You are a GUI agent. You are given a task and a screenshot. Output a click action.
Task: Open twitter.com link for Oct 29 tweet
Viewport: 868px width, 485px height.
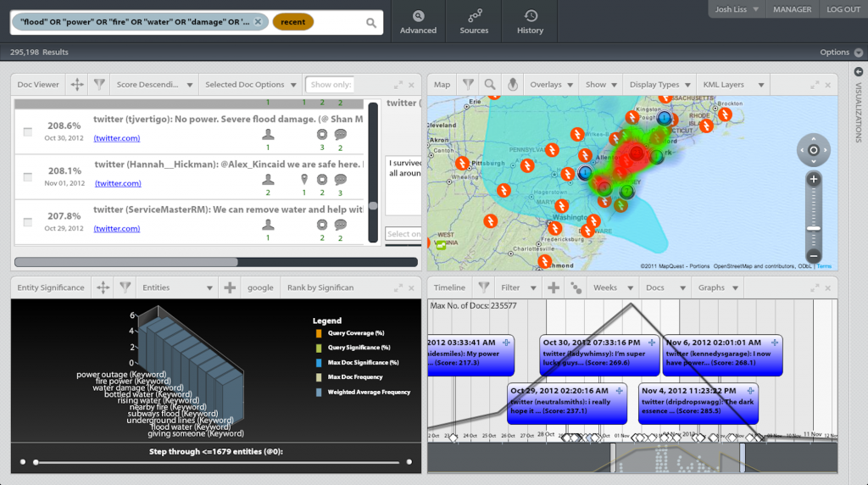117,228
